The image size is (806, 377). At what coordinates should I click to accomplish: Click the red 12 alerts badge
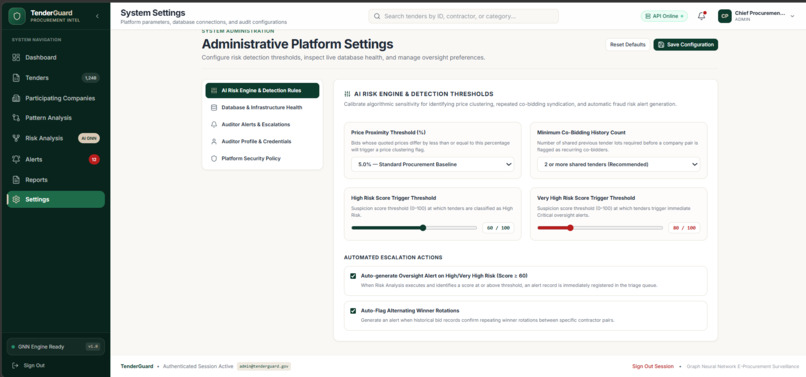(x=94, y=159)
